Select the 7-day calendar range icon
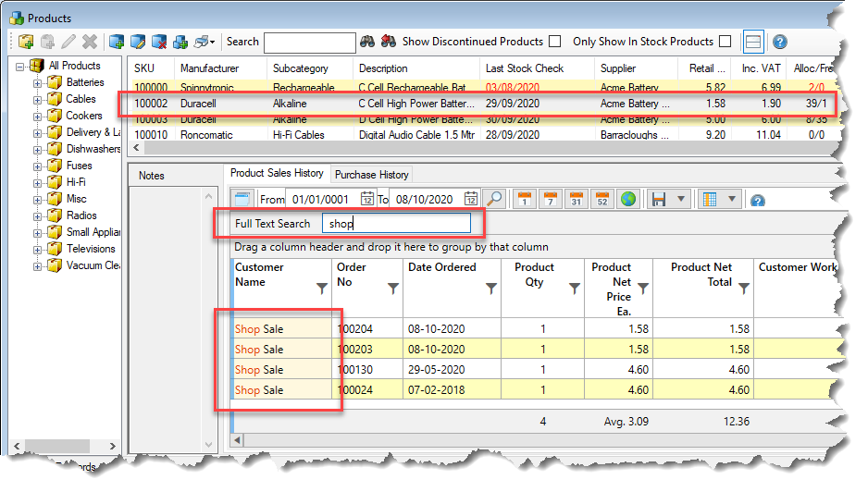The width and height of the screenshot is (868, 492). [x=550, y=199]
